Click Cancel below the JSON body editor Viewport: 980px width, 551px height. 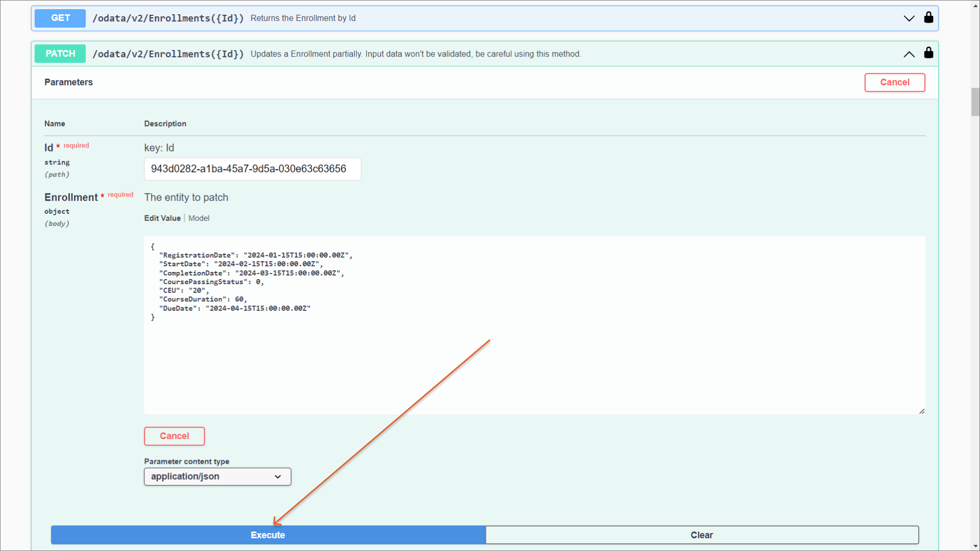click(x=174, y=436)
